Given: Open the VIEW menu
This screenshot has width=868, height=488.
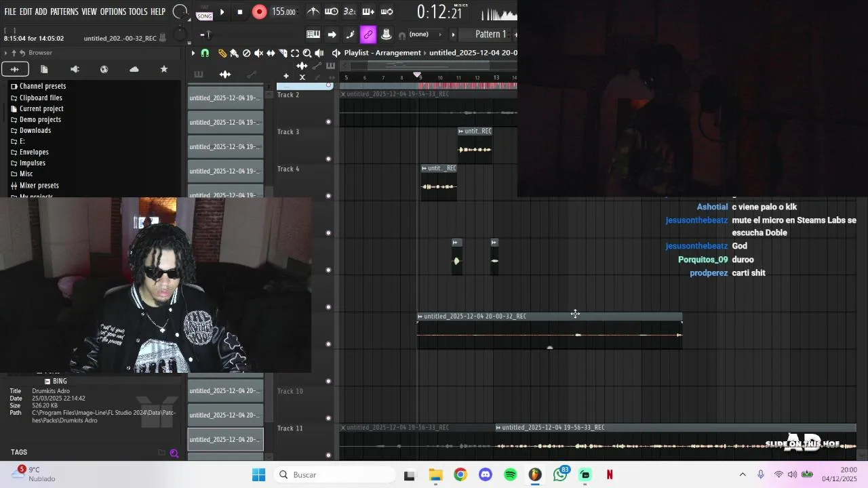Looking at the screenshot, I should tap(90, 12).
